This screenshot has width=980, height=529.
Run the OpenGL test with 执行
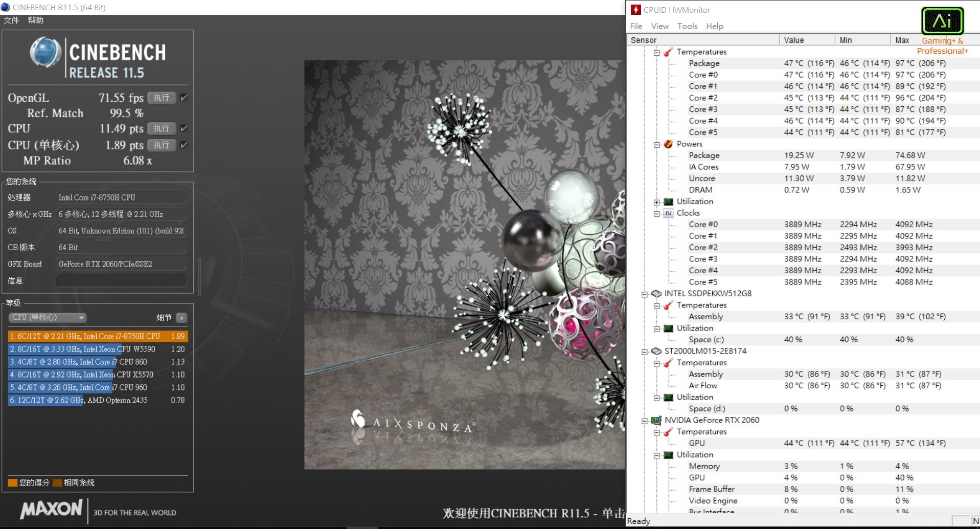click(x=162, y=98)
